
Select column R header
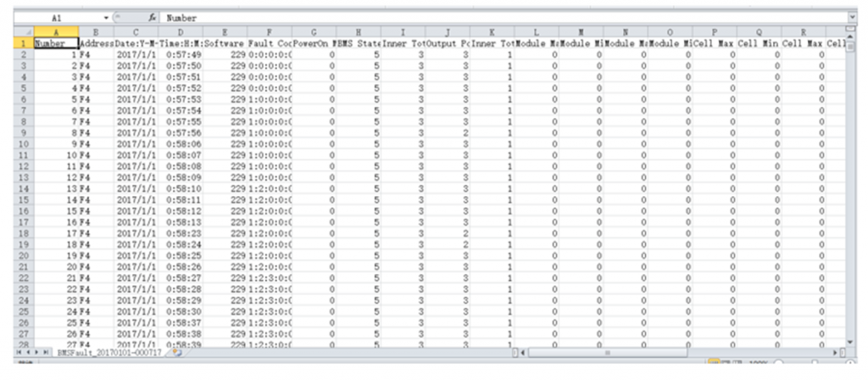(x=804, y=32)
